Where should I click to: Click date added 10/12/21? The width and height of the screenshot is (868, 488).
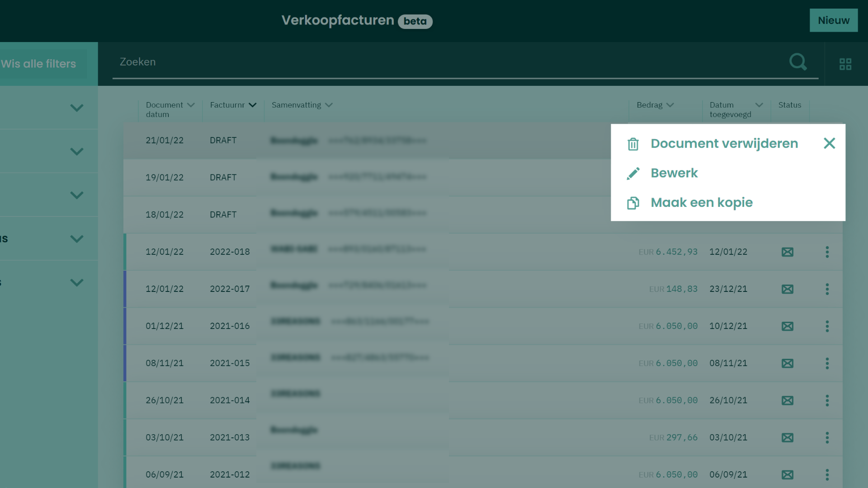(x=728, y=326)
